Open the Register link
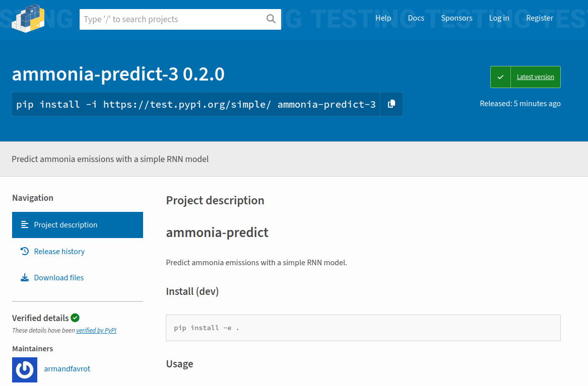The height and width of the screenshot is (386, 588). (x=540, y=18)
